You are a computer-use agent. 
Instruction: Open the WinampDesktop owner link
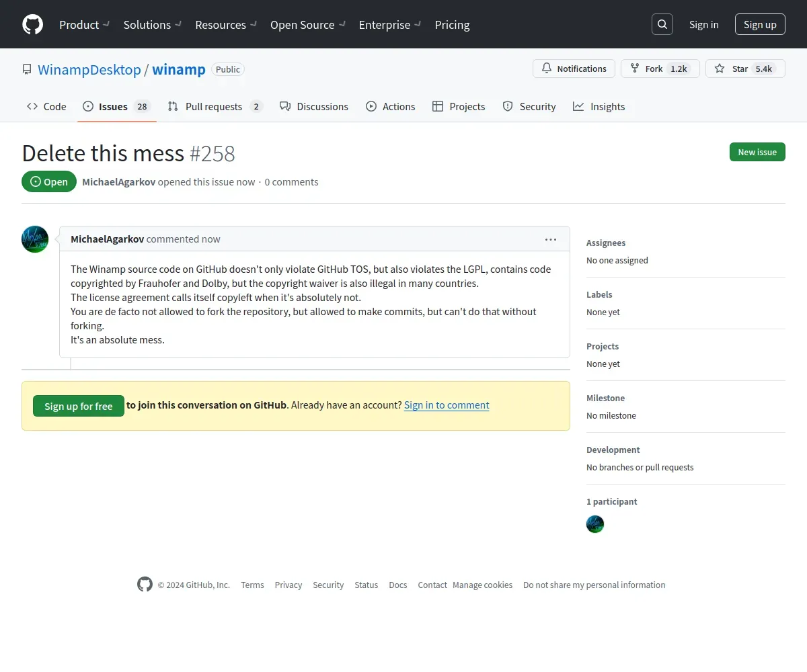pos(89,69)
